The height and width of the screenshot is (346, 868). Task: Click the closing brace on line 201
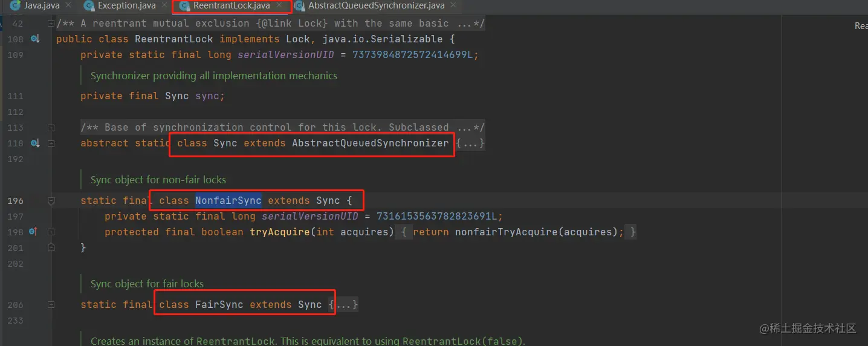pyautogui.click(x=83, y=247)
